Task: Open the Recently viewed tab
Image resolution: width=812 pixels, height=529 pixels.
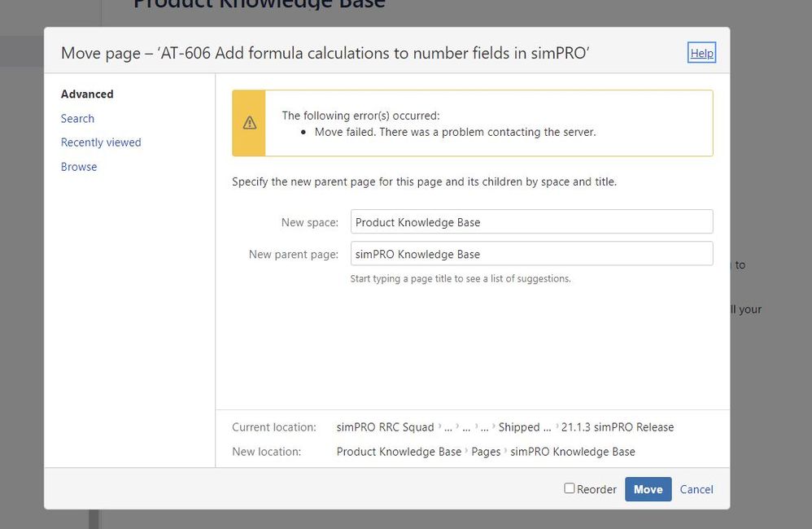Action: [x=101, y=142]
